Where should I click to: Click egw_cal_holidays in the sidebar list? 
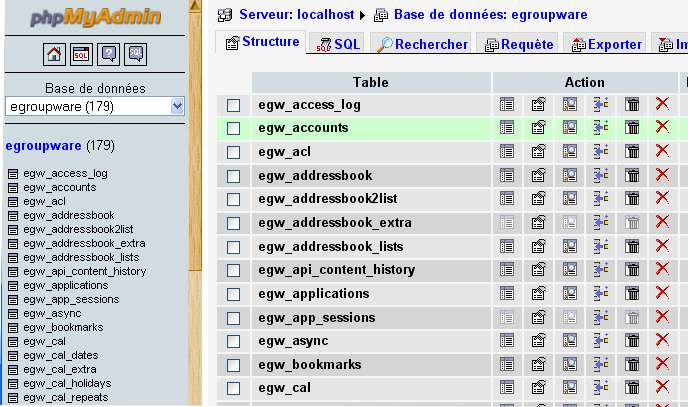click(x=67, y=383)
